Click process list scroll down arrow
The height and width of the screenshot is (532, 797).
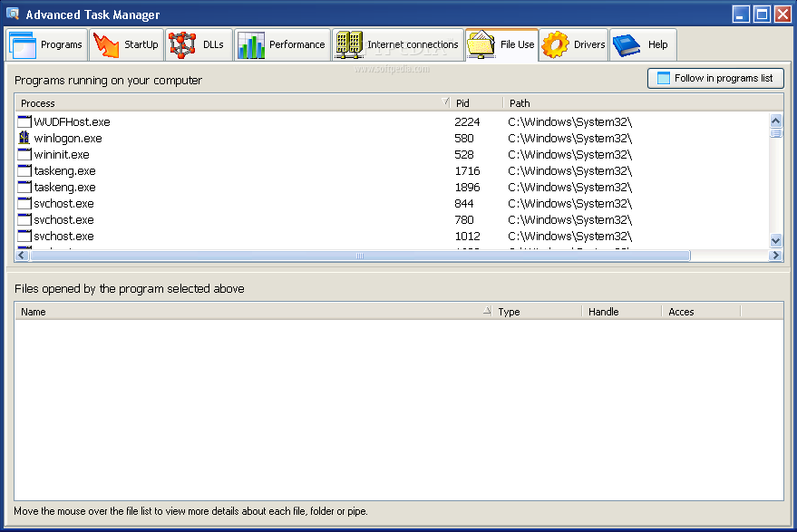pyautogui.click(x=775, y=240)
